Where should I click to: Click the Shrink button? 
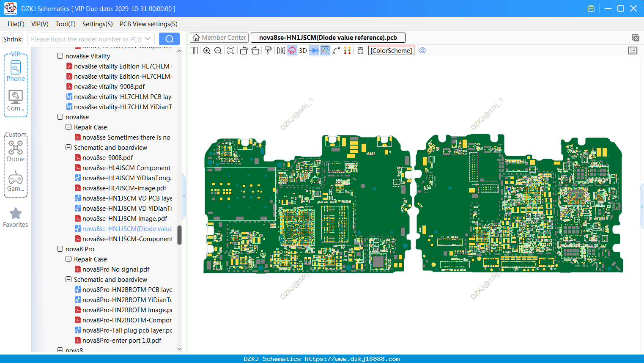point(12,39)
